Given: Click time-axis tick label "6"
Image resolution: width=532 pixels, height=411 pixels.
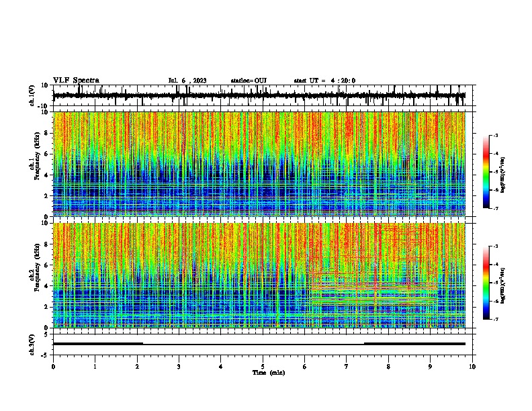Looking at the screenshot, I should point(305,367).
